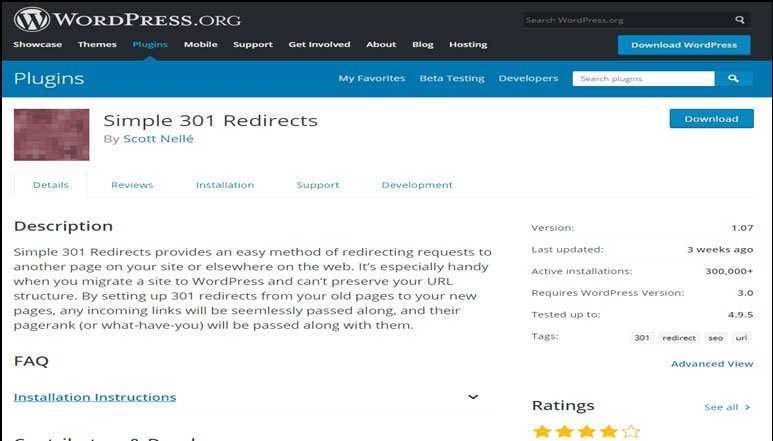Focus the Search plugins field
This screenshot has width=773, height=441.
643,78
